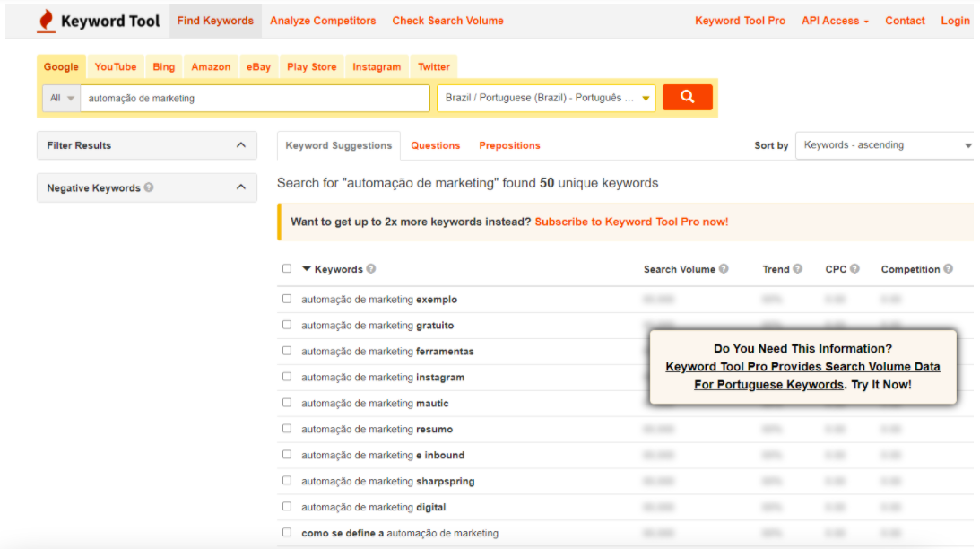This screenshot has height=549, width=980.
Task: Check the 'automação de marketing exemplo' row
Action: click(x=287, y=299)
